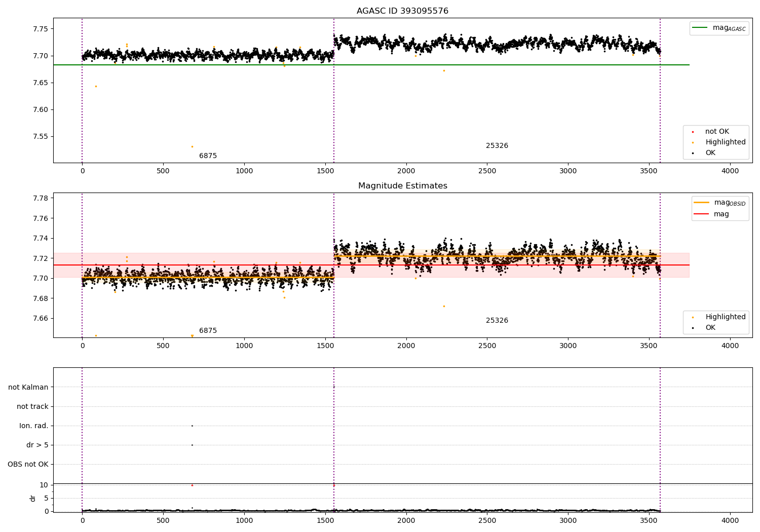Click the "2500" x-tick under the middle plot
This screenshot has height=532, width=760.
coord(487,346)
